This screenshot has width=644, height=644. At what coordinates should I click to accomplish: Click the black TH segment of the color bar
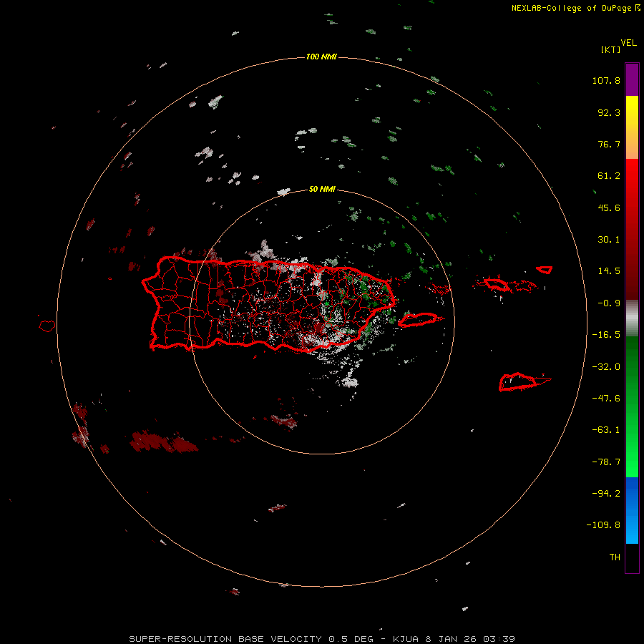(632, 557)
